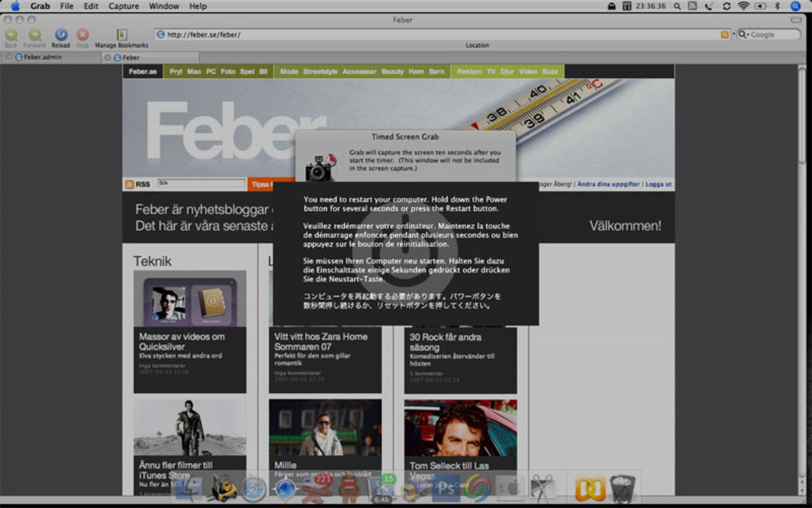
Task: Click the Bluetooth menu bar icon
Action: [x=777, y=6]
